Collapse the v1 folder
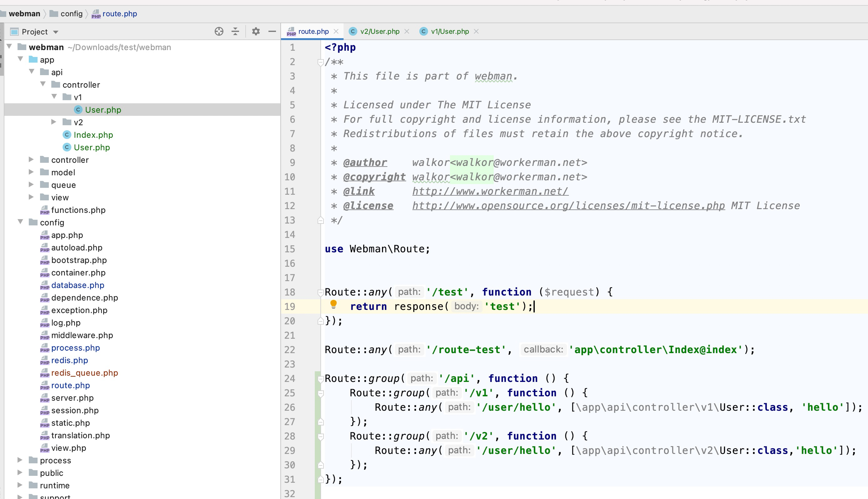 point(54,97)
